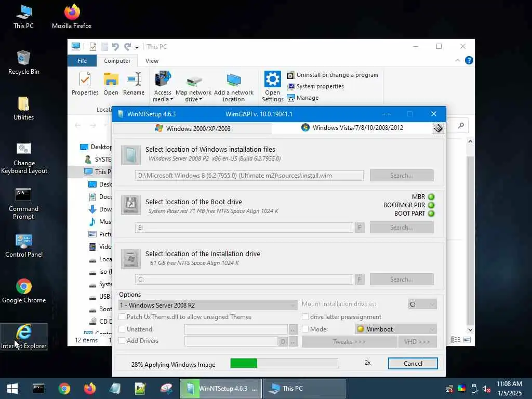Click F button beside boot drive E:
532x399 pixels.
click(x=360, y=228)
